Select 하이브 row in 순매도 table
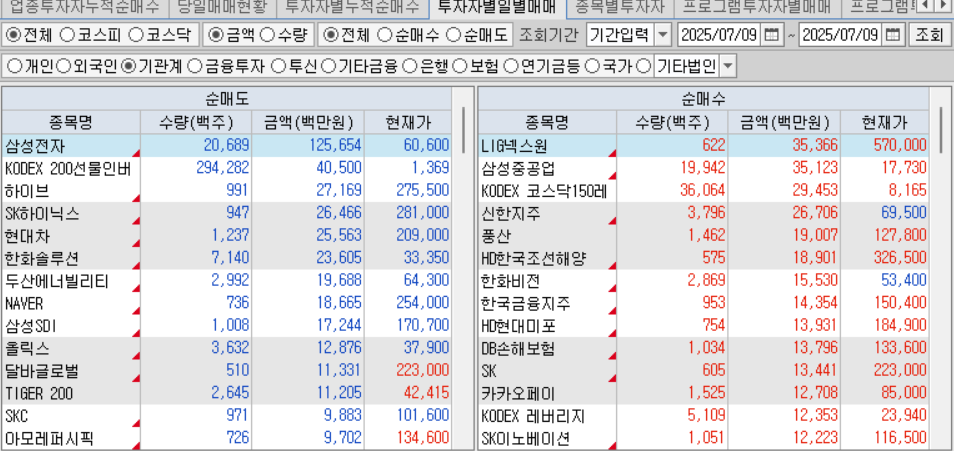The image size is (954, 451). click(x=227, y=191)
